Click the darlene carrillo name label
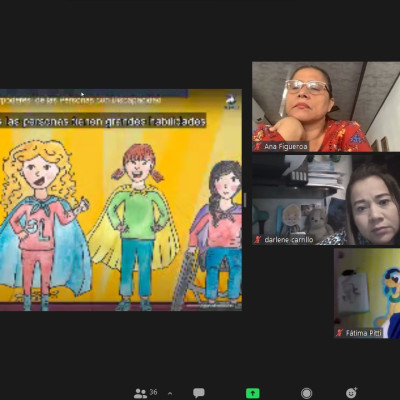Screen dimensions: 400x400 coord(289,239)
